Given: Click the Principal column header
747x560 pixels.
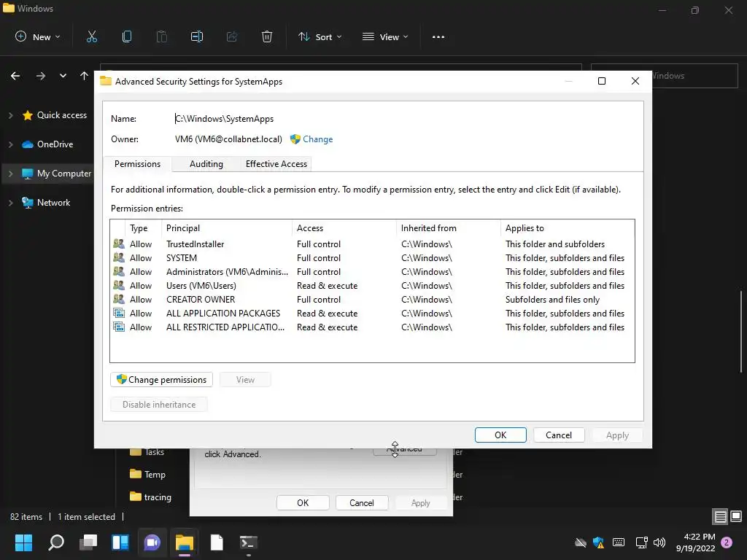Looking at the screenshot, I should pyautogui.click(x=226, y=228).
